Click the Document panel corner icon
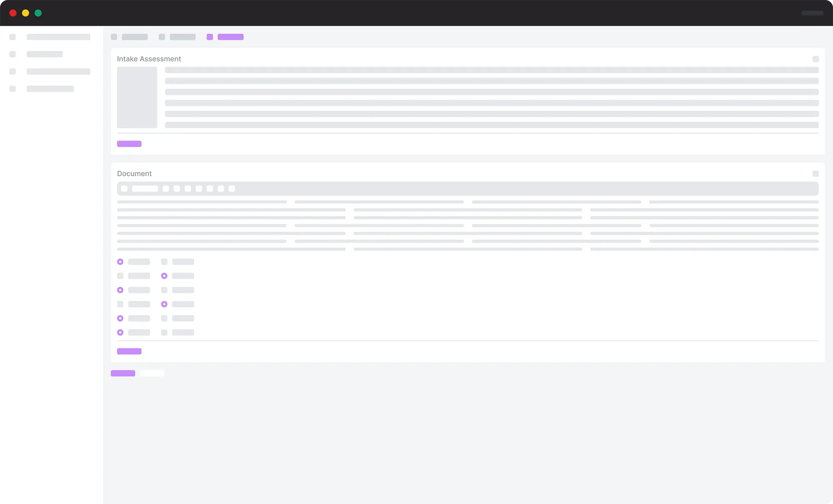This screenshot has height=504, width=833. [x=816, y=174]
